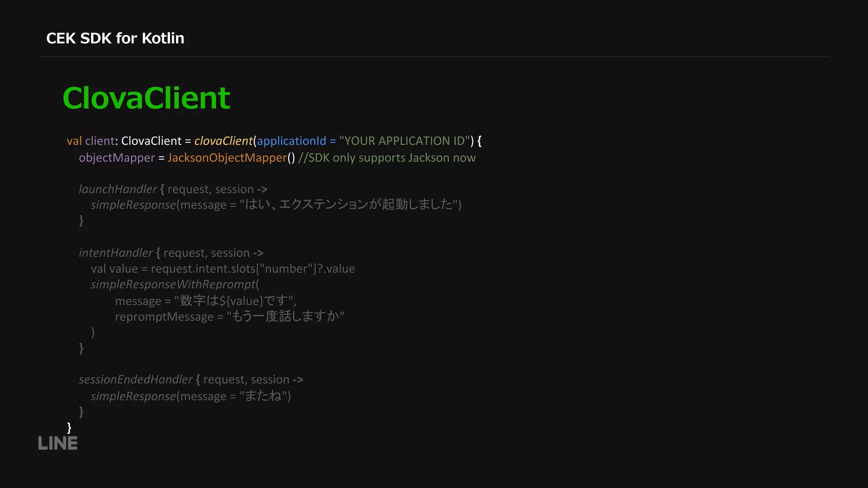Click the LINE logo at bottom left

58,444
